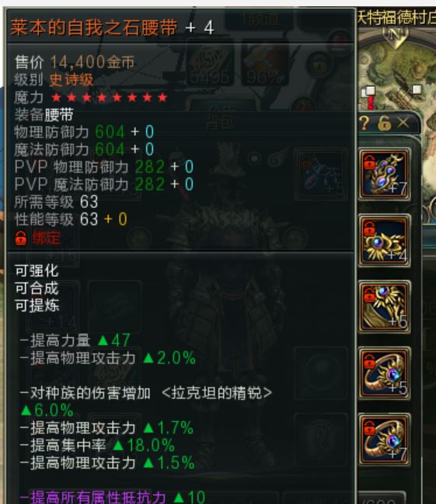The width and height of the screenshot is (436, 504).
Task: Click the village name above the minimap
Action: [396, 17]
